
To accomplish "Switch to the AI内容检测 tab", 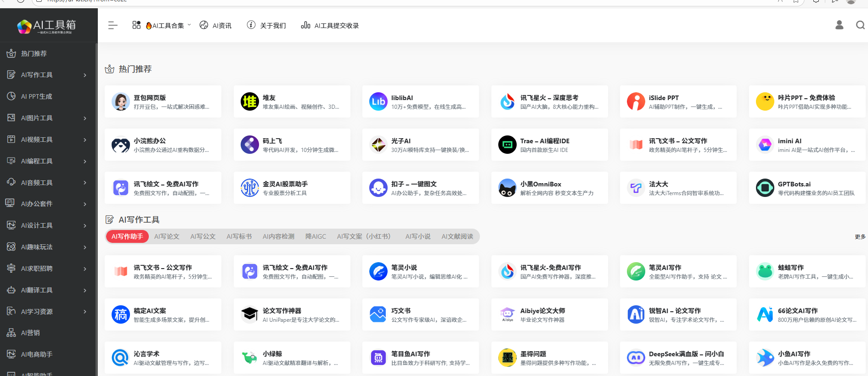I will click(278, 236).
